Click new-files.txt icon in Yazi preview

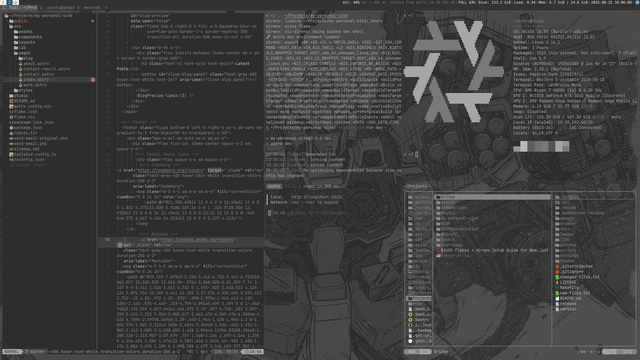coord(557,293)
